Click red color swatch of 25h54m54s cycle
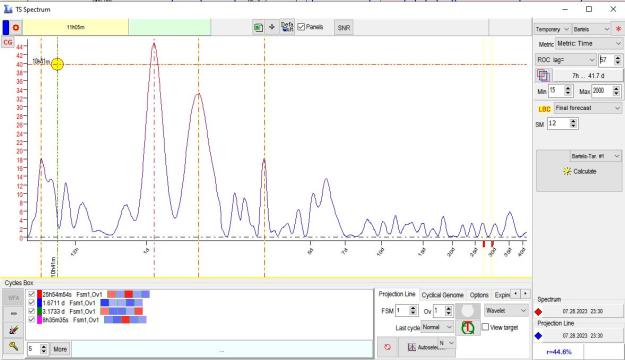 click(x=39, y=294)
